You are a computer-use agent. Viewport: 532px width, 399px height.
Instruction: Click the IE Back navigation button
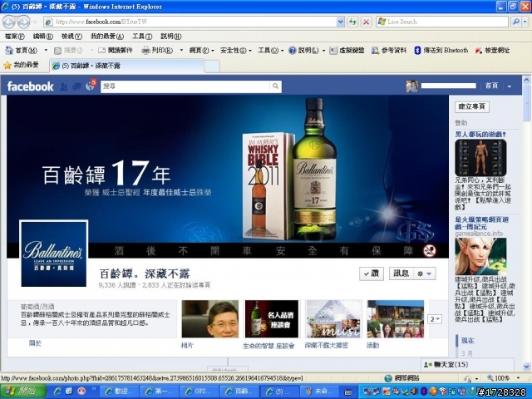pos(9,22)
